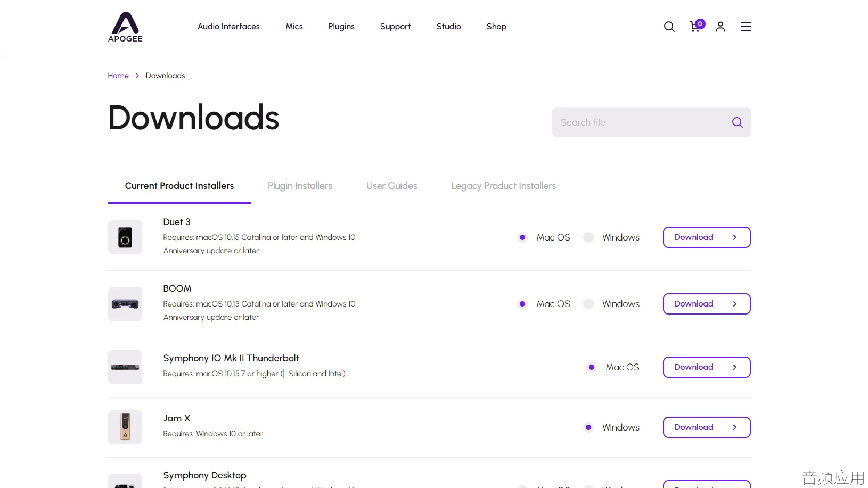868x488 pixels.
Task: Click the Symphony IO Mk II thumbnail
Action: tap(125, 367)
